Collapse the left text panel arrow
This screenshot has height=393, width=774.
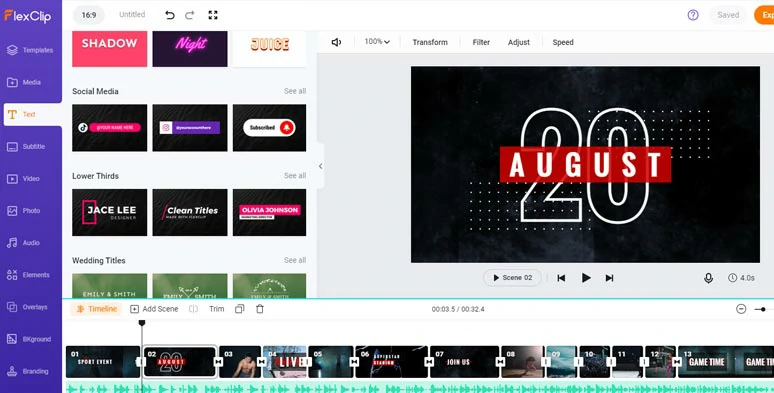pos(320,166)
